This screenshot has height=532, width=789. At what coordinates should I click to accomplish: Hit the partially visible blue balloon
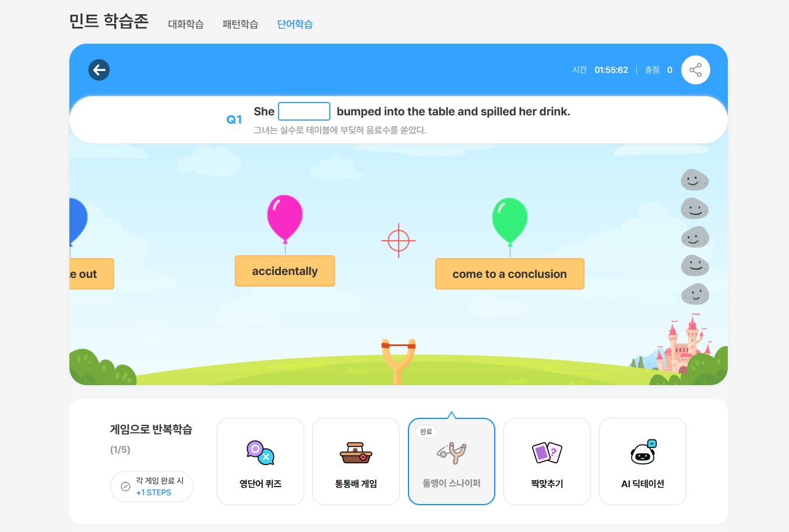pos(77,219)
